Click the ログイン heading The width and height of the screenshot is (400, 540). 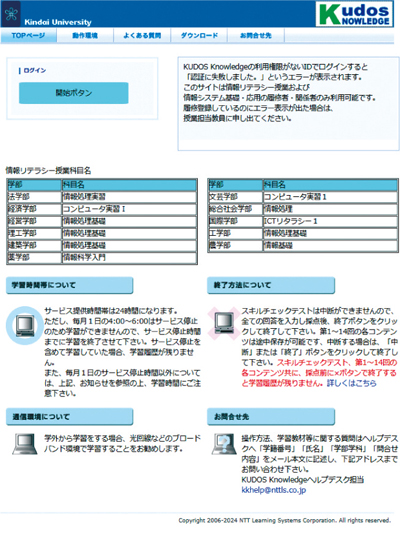click(x=35, y=70)
